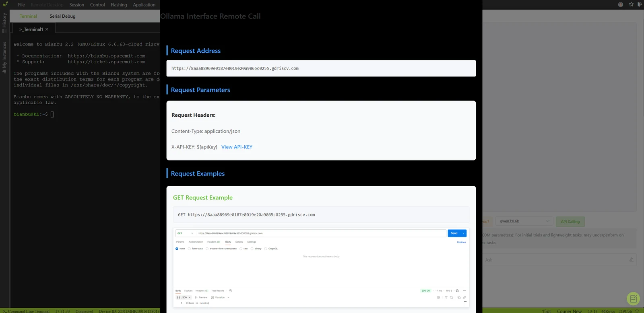Open the Application menu

(x=144, y=5)
